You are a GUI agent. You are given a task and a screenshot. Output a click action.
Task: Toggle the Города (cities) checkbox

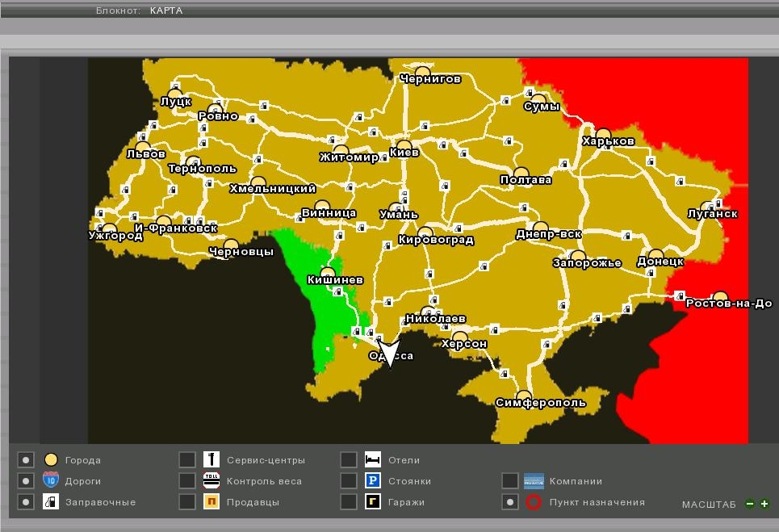(x=26, y=460)
